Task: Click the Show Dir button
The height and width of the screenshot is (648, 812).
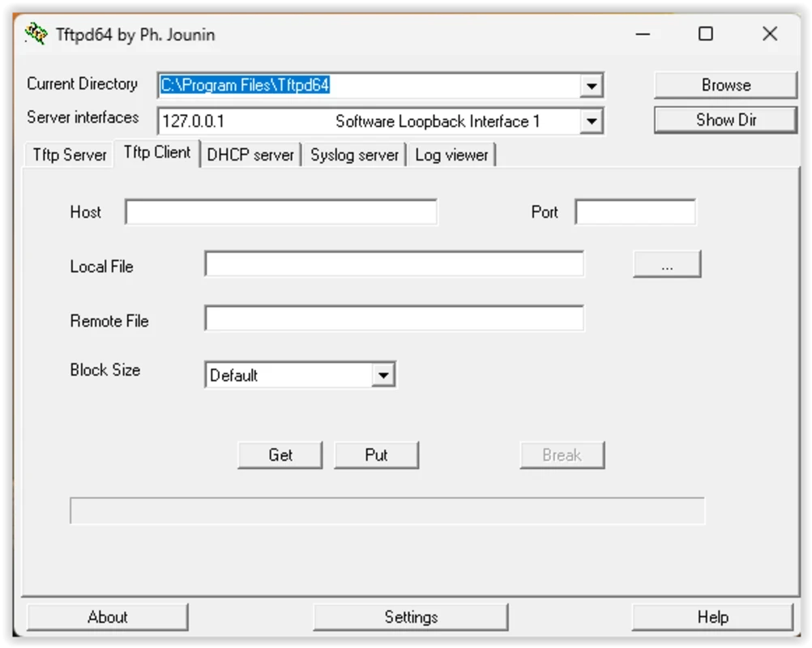Action: click(x=725, y=120)
